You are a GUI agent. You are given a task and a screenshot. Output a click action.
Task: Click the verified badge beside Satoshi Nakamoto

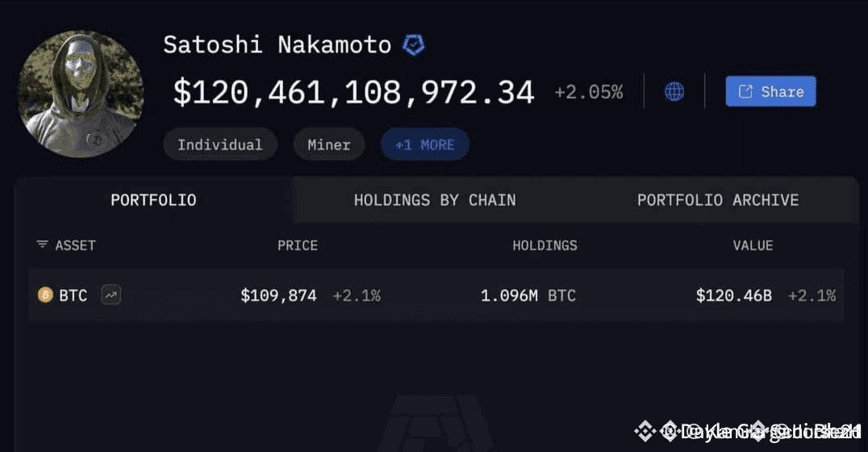[413, 45]
